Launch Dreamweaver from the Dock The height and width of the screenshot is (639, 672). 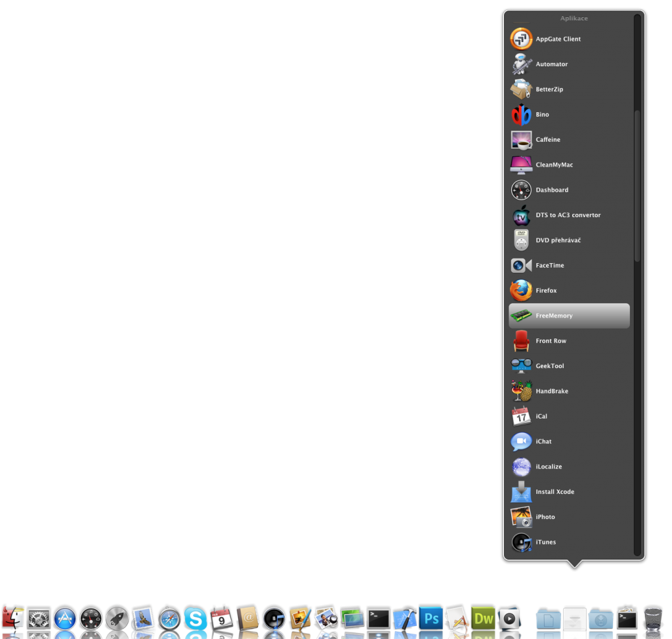click(x=484, y=619)
